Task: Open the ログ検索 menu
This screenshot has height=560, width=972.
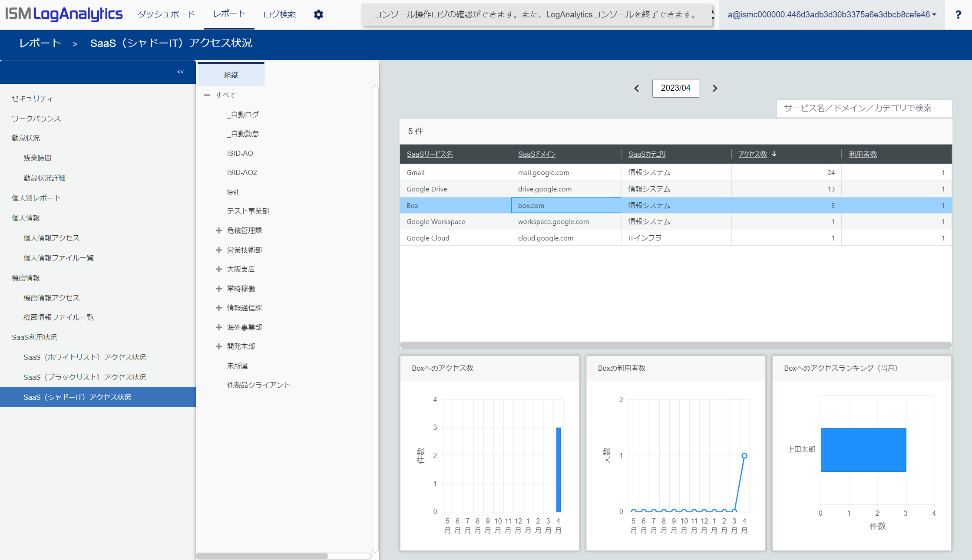Action: [x=280, y=14]
